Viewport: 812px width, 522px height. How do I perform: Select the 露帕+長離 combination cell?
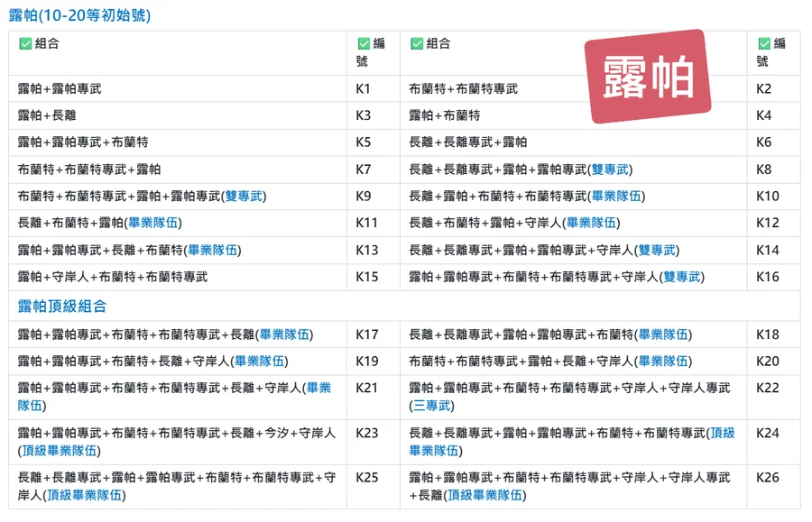(x=48, y=116)
